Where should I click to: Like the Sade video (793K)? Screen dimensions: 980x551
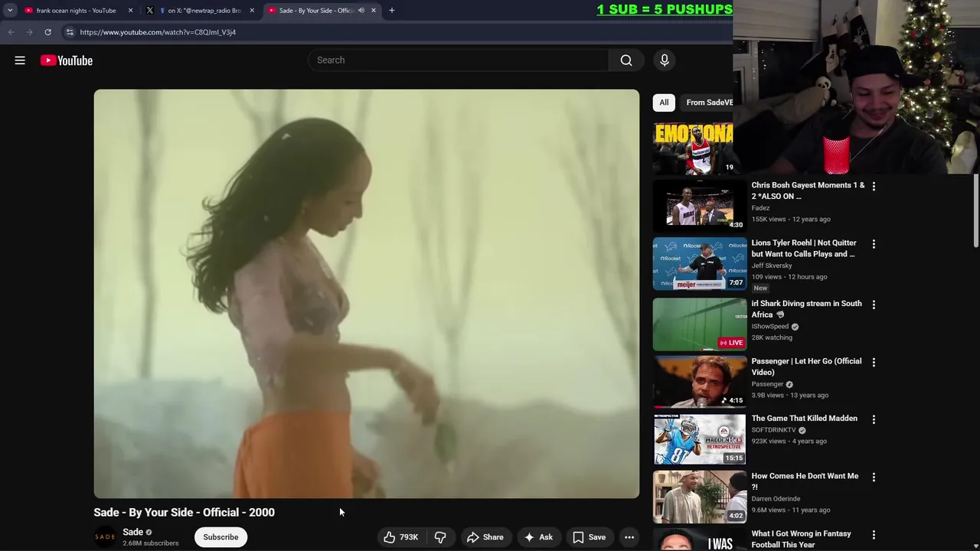pos(401,537)
